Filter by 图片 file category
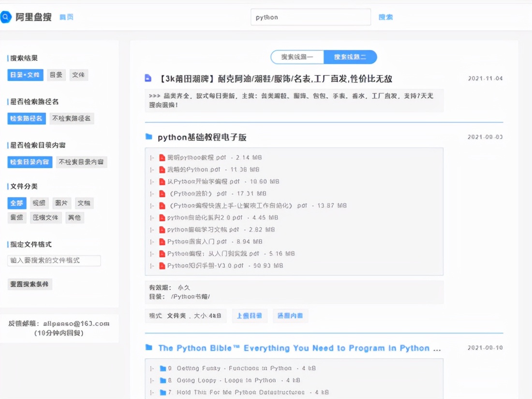This screenshot has height=399, width=532. 61,203
